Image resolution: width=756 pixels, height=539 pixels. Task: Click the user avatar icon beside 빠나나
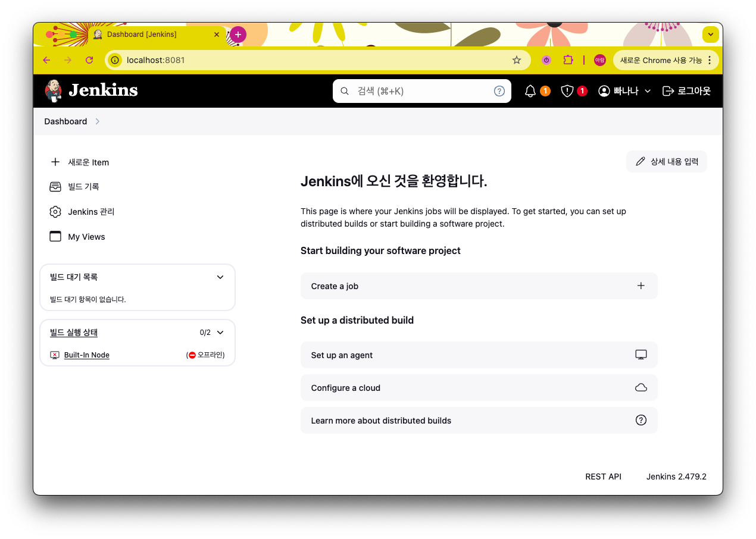tap(604, 91)
